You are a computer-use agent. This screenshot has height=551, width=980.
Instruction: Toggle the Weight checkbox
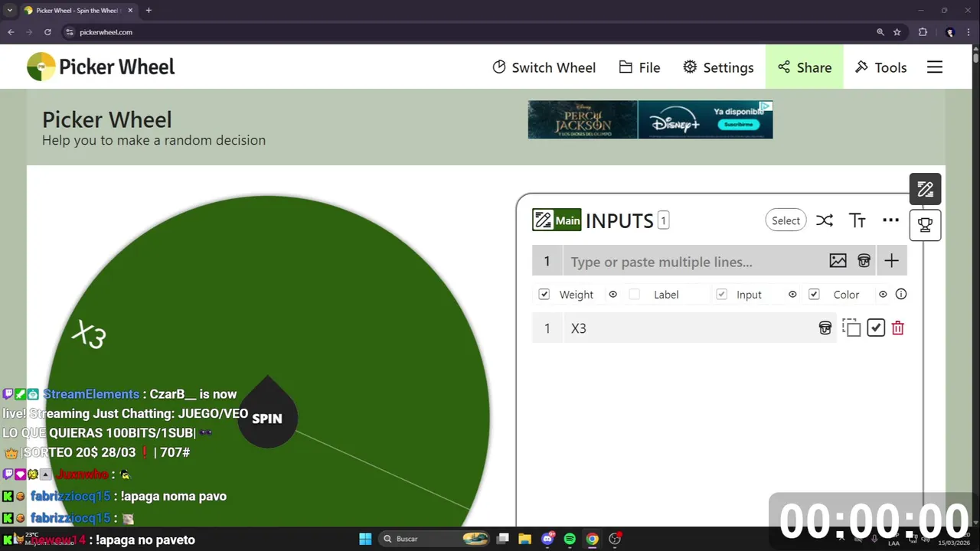click(x=544, y=294)
